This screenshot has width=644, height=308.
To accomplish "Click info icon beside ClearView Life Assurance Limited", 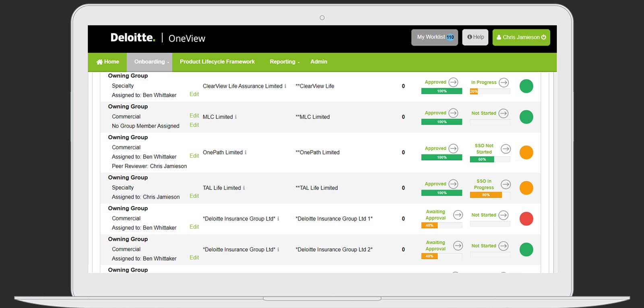I will pos(285,86).
